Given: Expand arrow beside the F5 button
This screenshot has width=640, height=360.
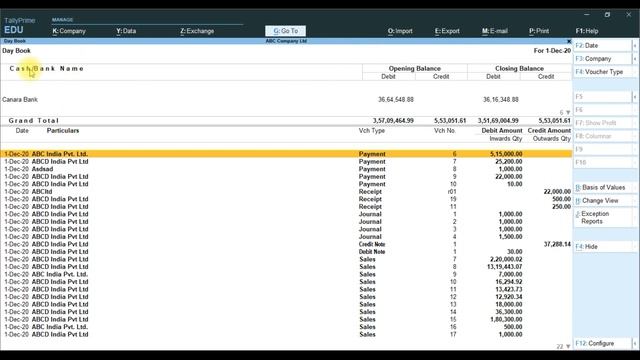Looking at the screenshot, I should (x=635, y=97).
